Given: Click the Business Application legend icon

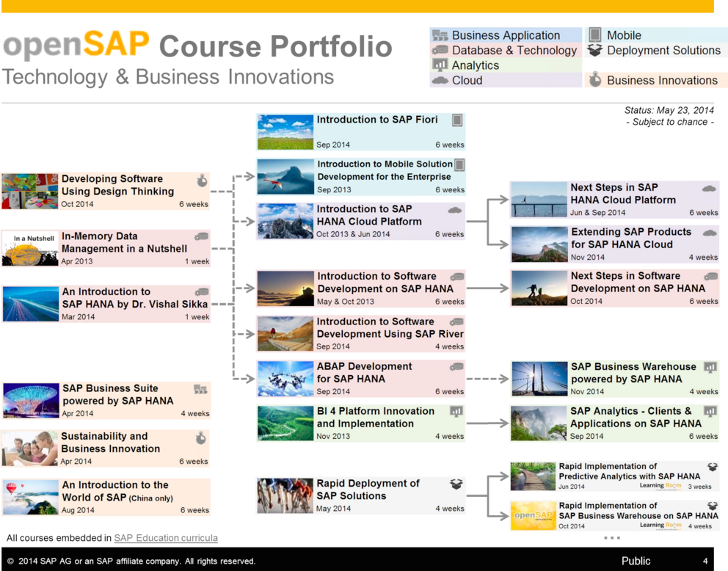Looking at the screenshot, I should [440, 35].
